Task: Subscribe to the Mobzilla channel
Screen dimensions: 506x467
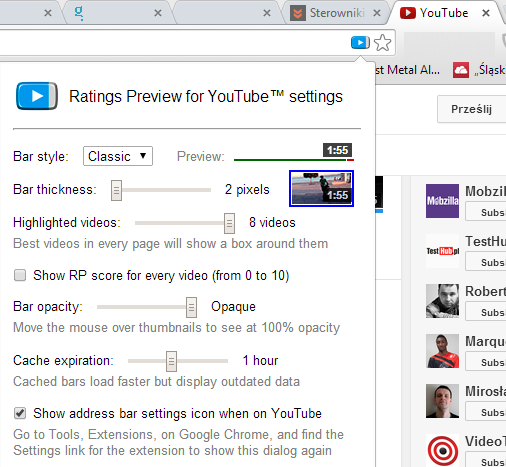Action: (486, 212)
